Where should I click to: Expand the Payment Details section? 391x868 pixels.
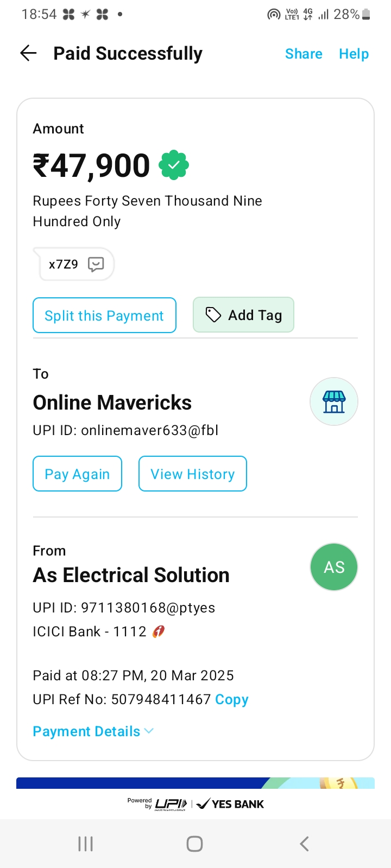pyautogui.click(x=93, y=731)
